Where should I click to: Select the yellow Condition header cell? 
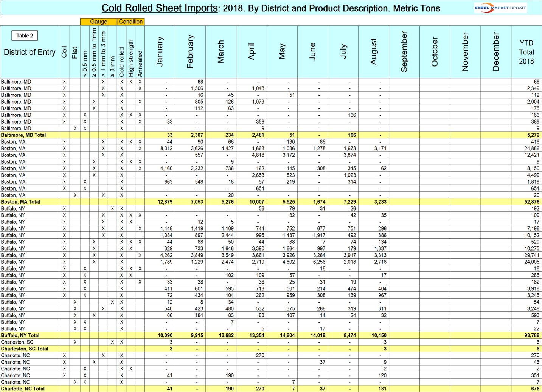coord(130,22)
